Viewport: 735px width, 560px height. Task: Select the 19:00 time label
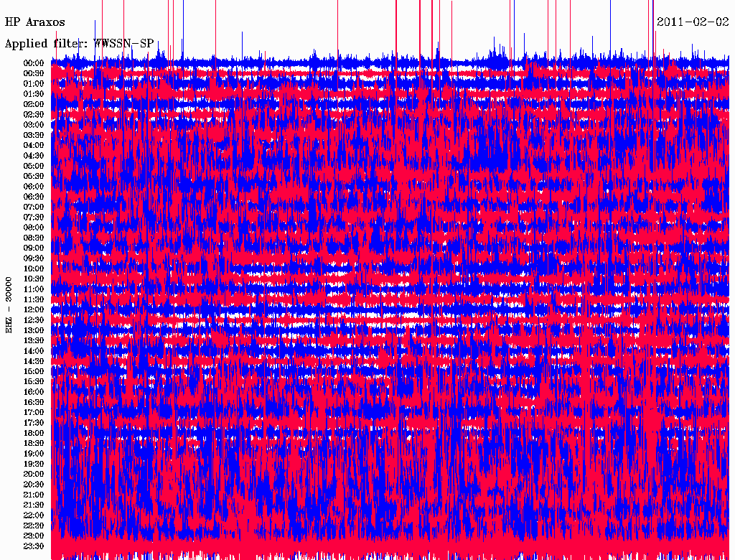34,454
